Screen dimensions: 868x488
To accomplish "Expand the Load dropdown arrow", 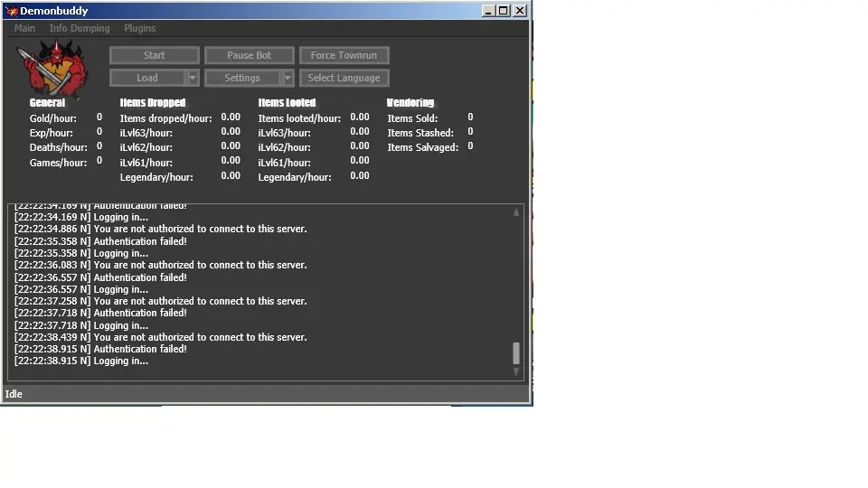I will pyautogui.click(x=192, y=78).
